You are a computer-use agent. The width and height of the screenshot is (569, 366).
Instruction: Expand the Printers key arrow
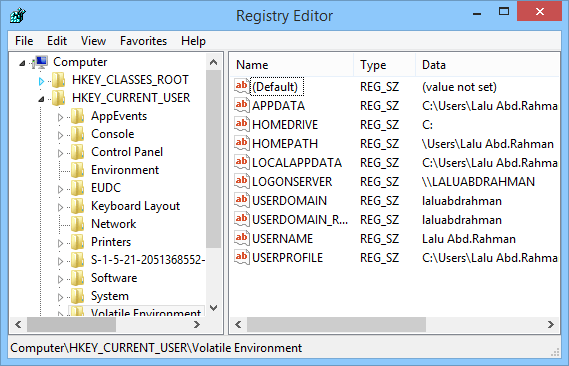click(x=61, y=243)
